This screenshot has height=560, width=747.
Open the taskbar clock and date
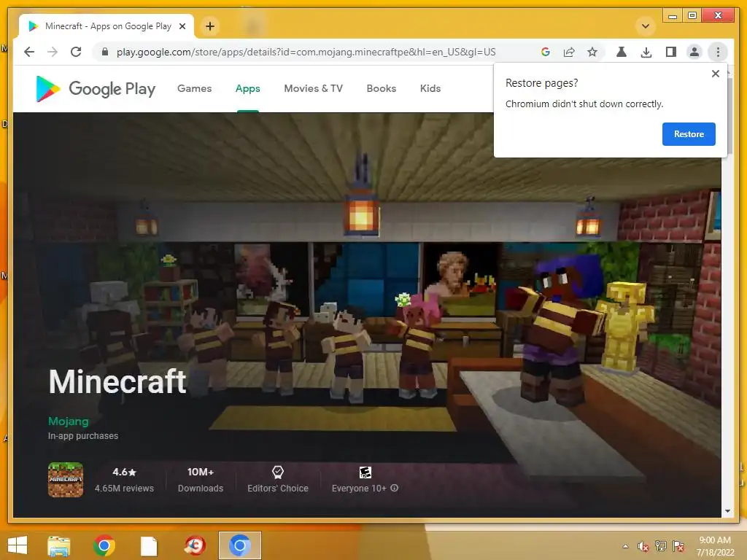[x=715, y=546]
